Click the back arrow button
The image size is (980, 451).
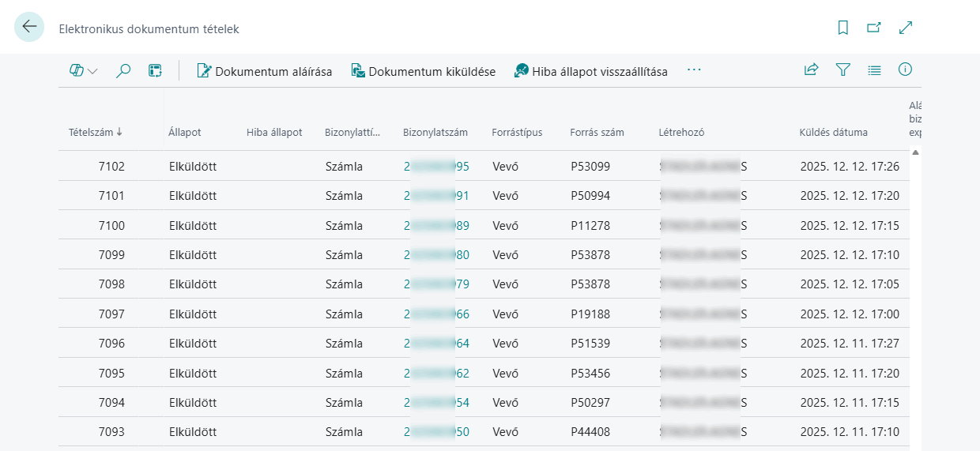pyautogui.click(x=29, y=27)
